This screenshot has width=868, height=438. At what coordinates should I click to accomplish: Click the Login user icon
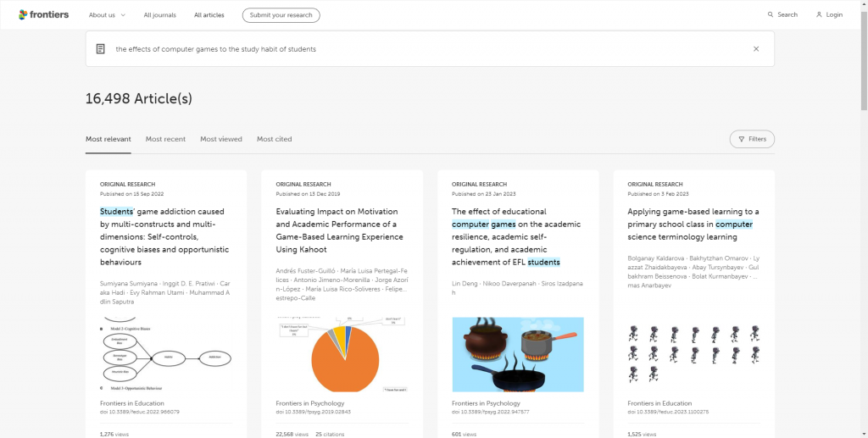point(819,15)
